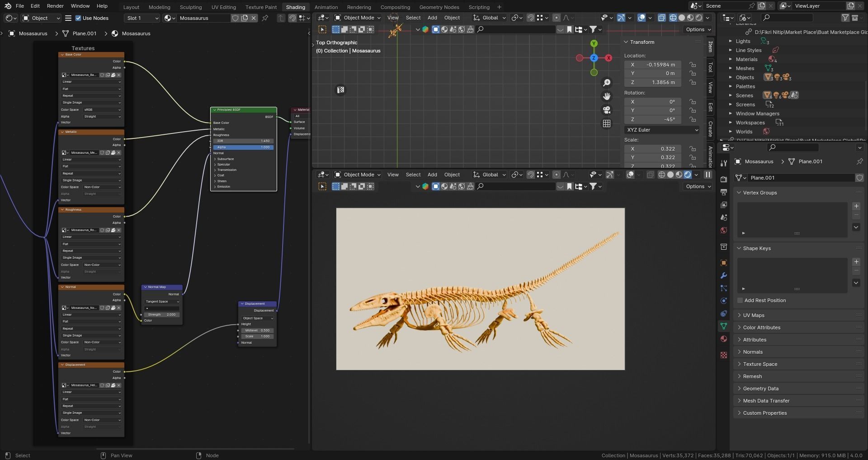
Task: Adjust the Strength value on Normal Map node
Action: 162,314
